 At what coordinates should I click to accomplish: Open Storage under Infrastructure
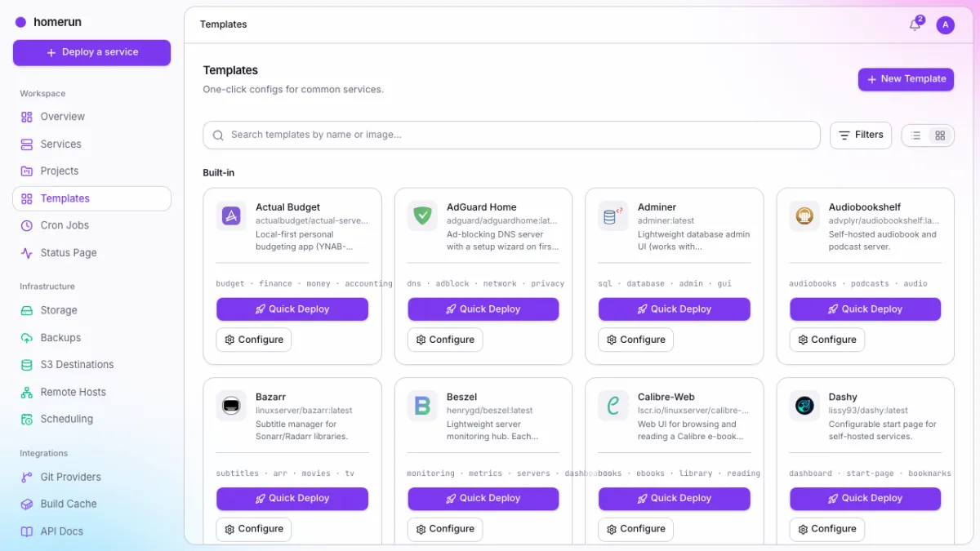pos(91,310)
